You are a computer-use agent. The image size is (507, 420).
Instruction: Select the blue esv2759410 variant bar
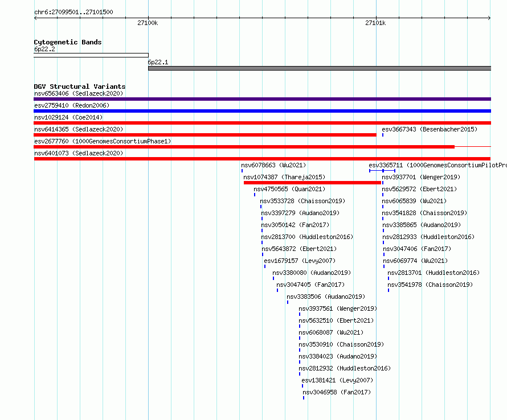(x=262, y=111)
